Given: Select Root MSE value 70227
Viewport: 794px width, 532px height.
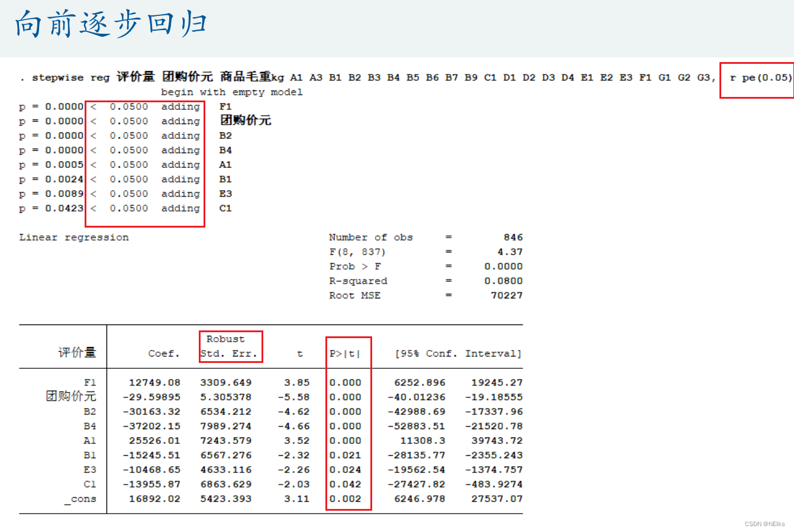Looking at the screenshot, I should point(507,296).
